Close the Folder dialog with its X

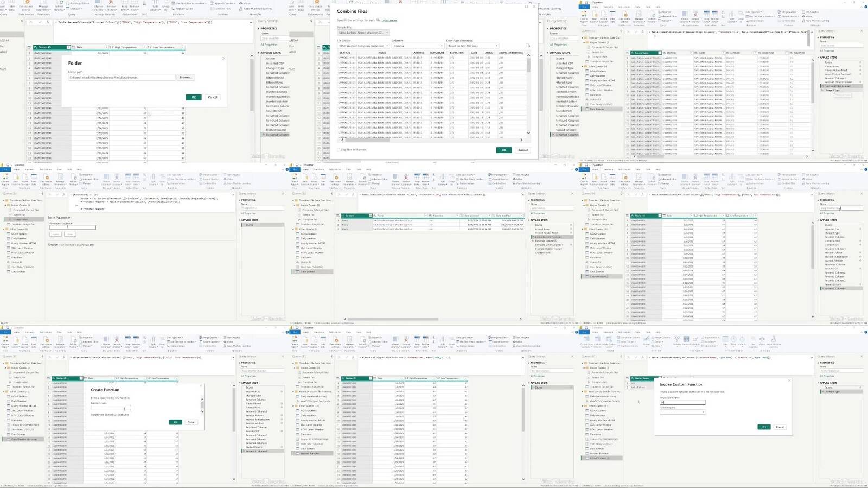click(x=224, y=58)
